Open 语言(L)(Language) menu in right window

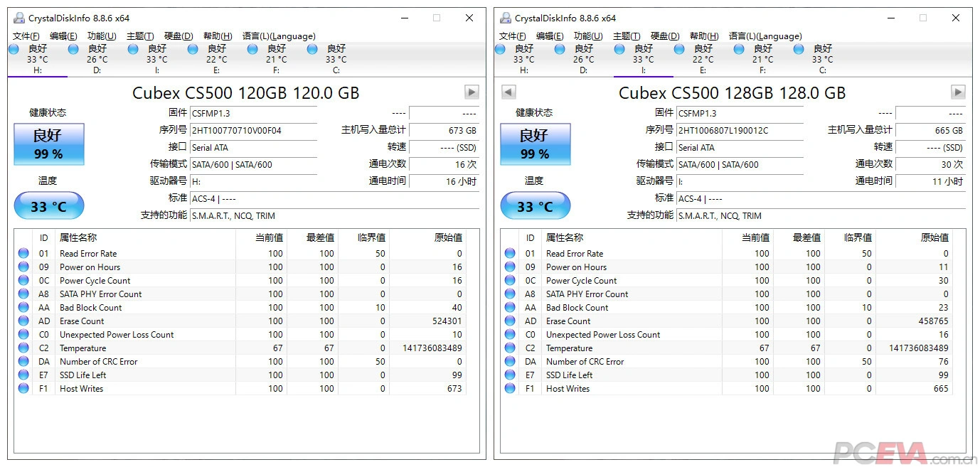click(x=765, y=36)
